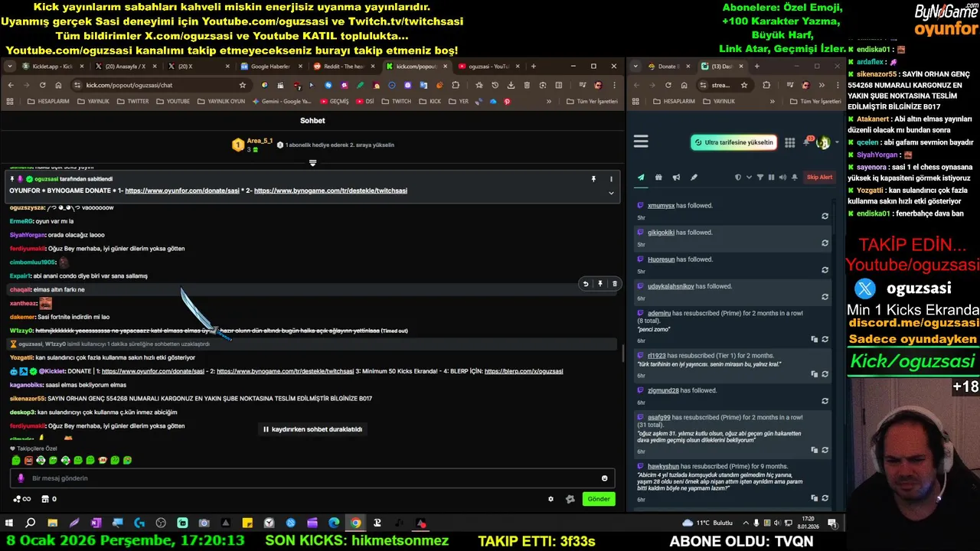Open the chat identity badge icon beside Gönder
The width and height of the screenshot is (980, 551).
click(570, 499)
